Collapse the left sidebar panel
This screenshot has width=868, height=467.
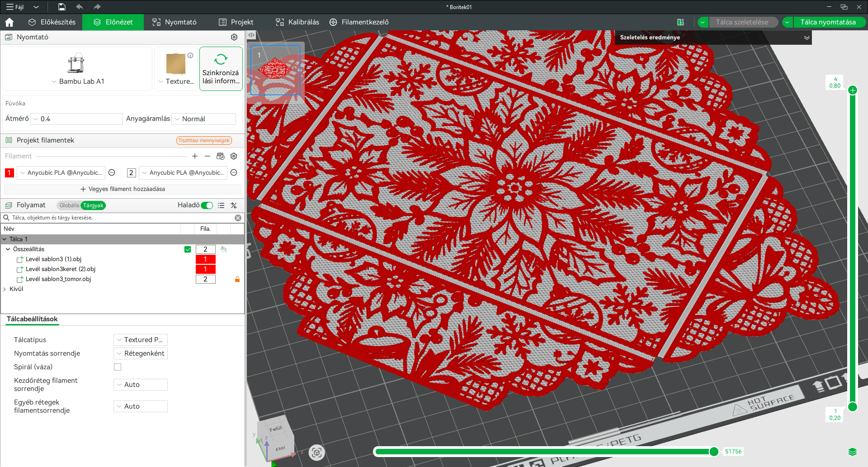point(251,35)
